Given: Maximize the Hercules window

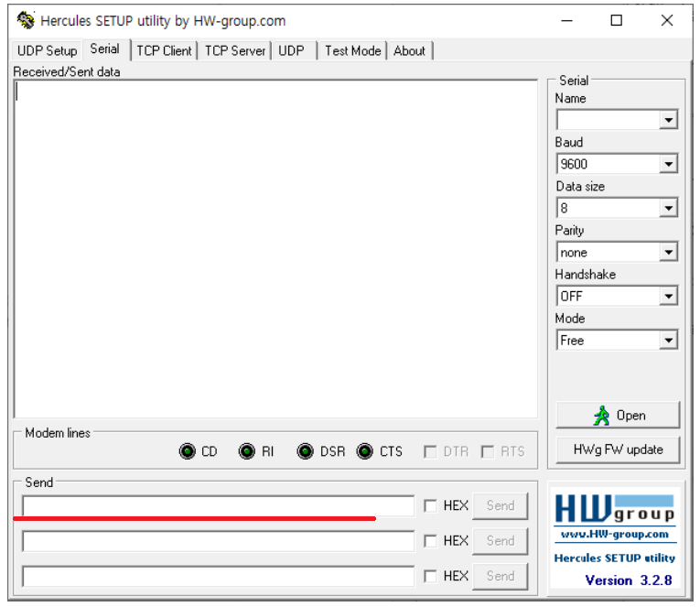Looking at the screenshot, I should [x=616, y=20].
